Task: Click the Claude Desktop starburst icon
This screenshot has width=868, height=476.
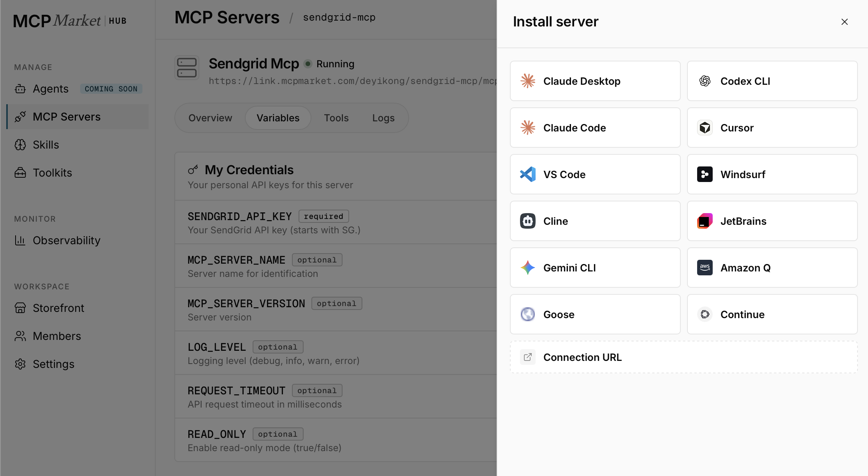Action: [x=528, y=81]
